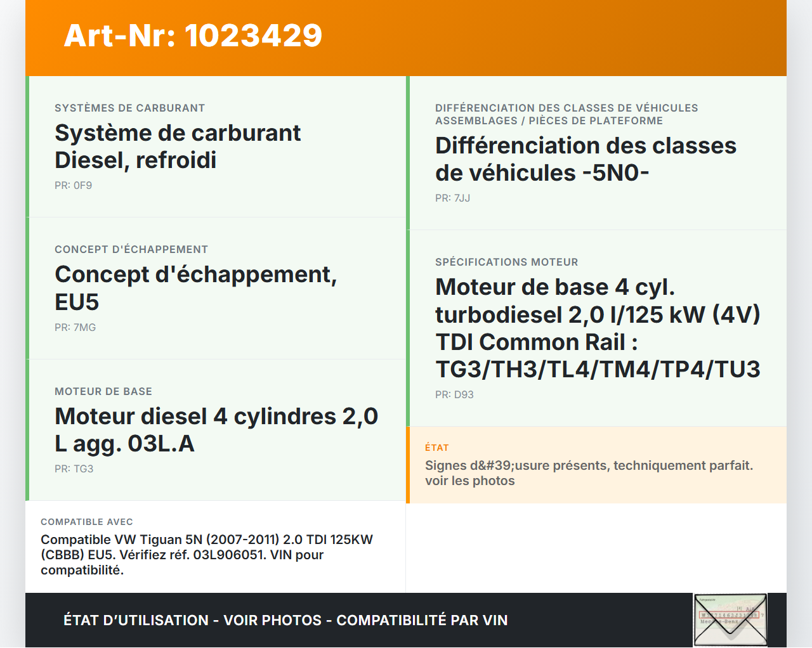Click the "COMPATIBLE AVEC" label

tap(87, 522)
